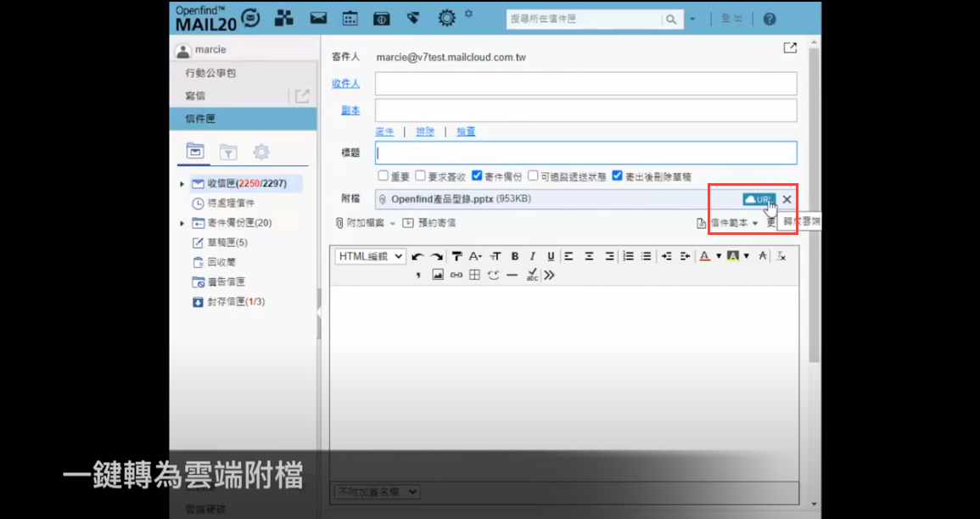The width and height of the screenshot is (980, 519).
Task: Align text right
Action: coord(608,256)
